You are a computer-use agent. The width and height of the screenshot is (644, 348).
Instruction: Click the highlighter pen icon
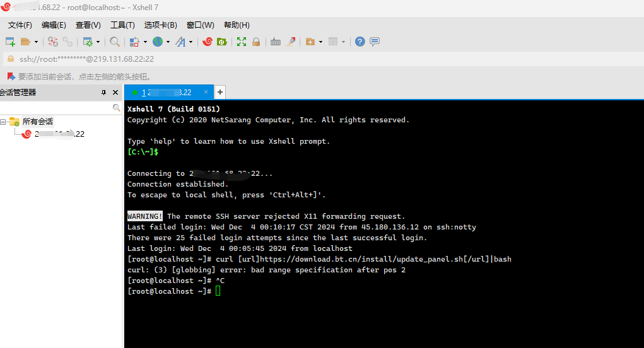click(290, 42)
